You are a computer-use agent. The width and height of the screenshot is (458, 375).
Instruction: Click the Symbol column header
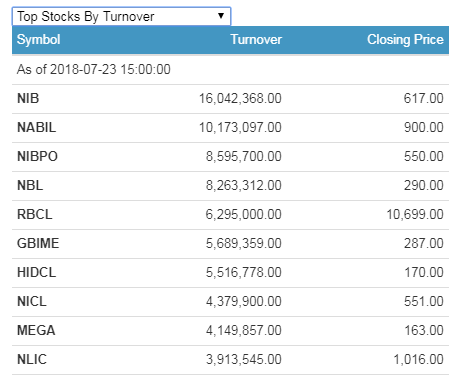tap(39, 40)
